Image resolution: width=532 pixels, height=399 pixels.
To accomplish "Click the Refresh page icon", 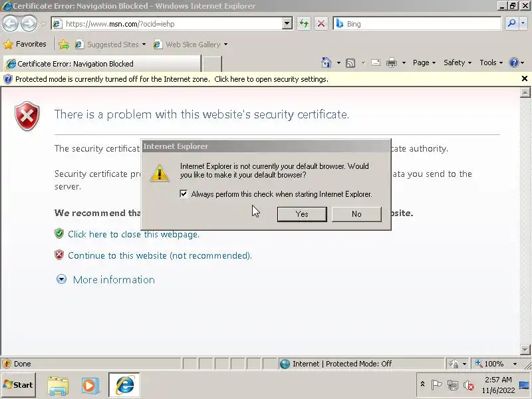I will pos(304,23).
